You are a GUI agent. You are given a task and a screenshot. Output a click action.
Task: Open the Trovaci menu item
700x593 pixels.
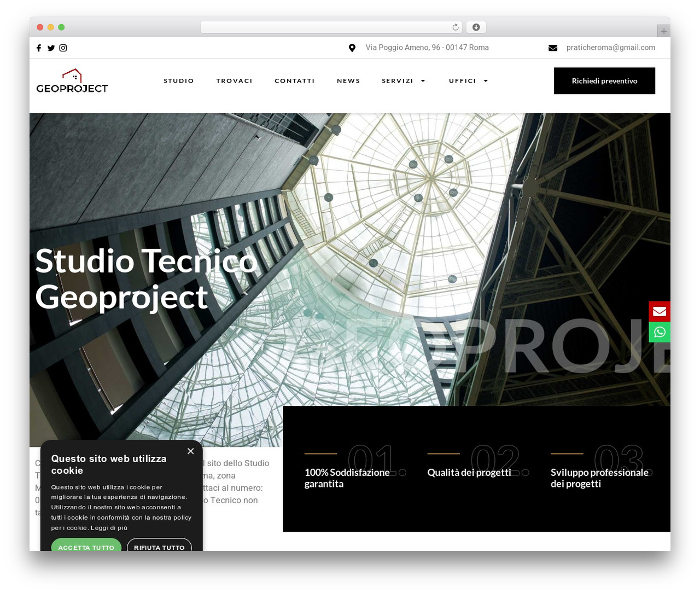(235, 81)
